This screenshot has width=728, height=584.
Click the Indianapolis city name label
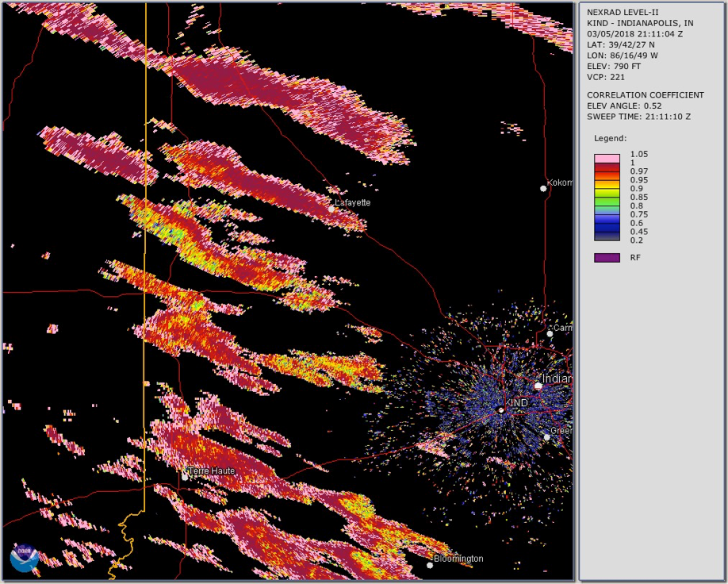point(557,379)
